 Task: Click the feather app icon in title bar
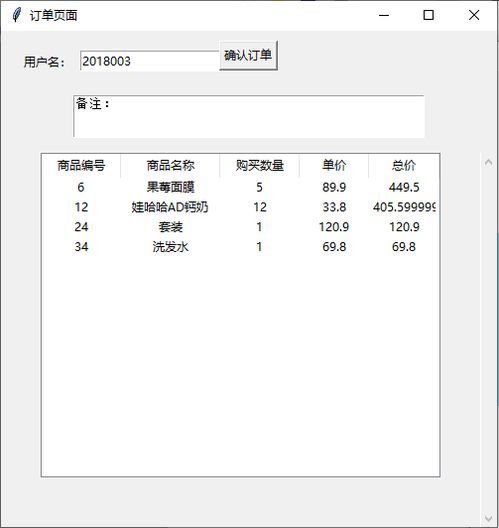[x=16, y=15]
